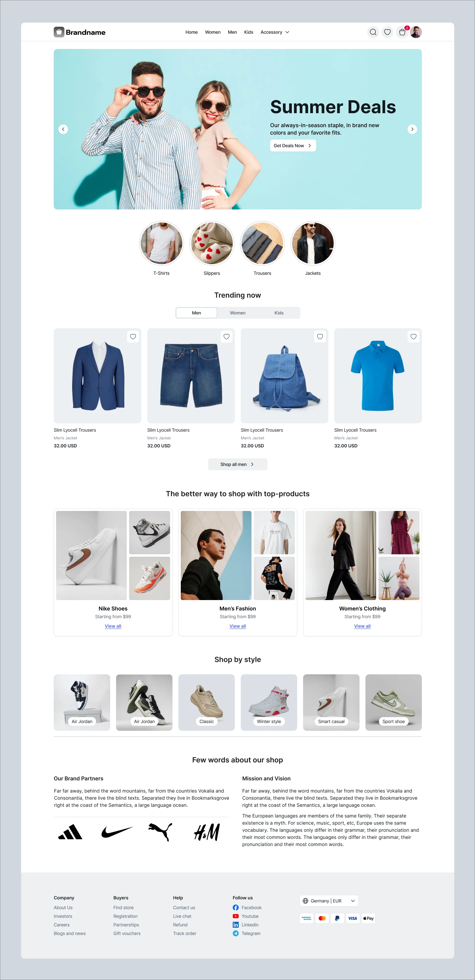This screenshot has width=475, height=980.
Task: Expand the Accessory navigation dropdown
Action: tap(275, 32)
